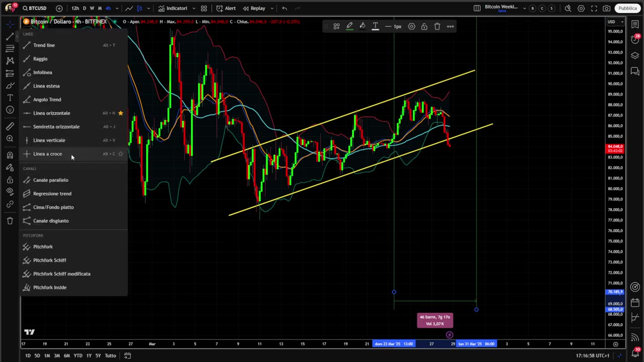Create an Alert

coord(226,8)
